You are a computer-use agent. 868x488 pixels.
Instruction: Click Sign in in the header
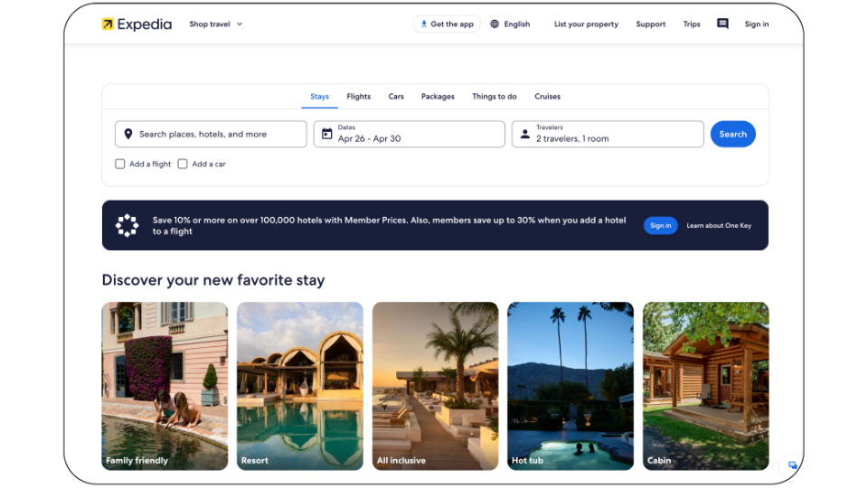(x=756, y=23)
